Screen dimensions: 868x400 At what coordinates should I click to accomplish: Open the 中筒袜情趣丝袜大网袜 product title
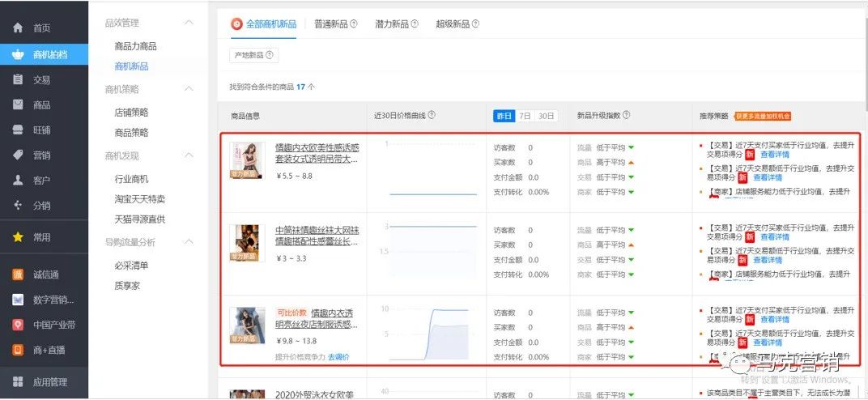[x=317, y=236]
